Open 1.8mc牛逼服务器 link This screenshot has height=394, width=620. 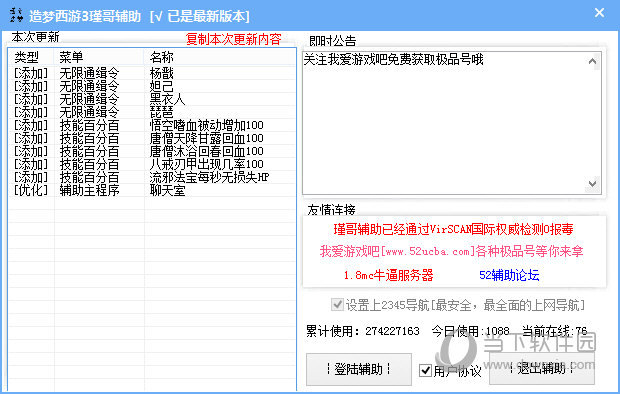click(x=388, y=275)
